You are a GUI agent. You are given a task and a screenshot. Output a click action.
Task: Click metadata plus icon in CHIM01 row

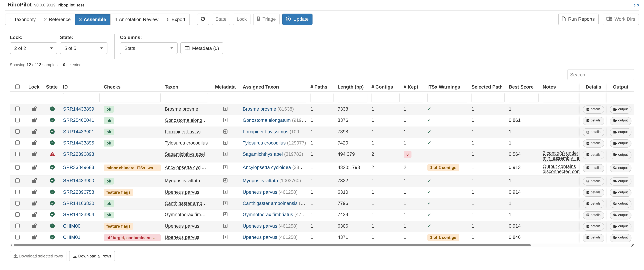225,237
